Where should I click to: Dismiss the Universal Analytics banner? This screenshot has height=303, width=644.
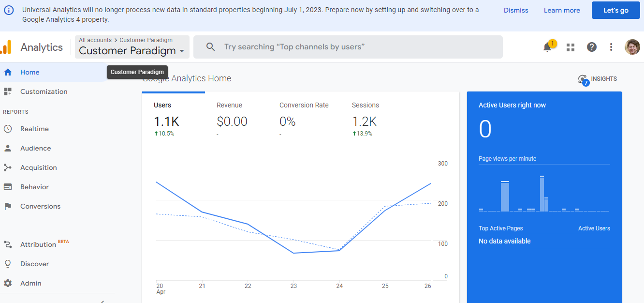(x=515, y=10)
